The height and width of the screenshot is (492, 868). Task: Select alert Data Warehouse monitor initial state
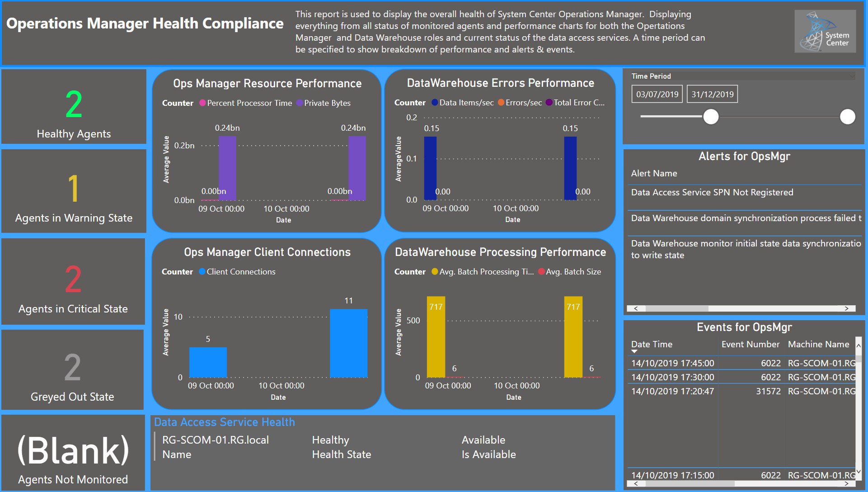[746, 249]
